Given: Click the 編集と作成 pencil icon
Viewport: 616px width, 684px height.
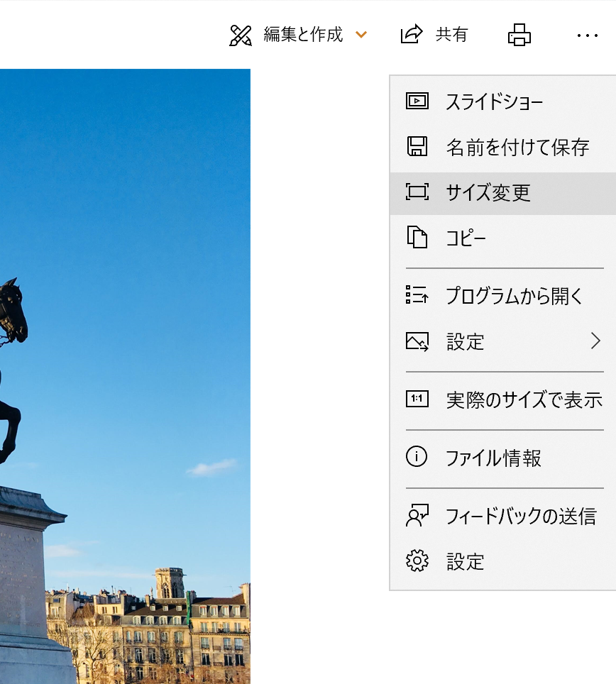Looking at the screenshot, I should pos(241,35).
